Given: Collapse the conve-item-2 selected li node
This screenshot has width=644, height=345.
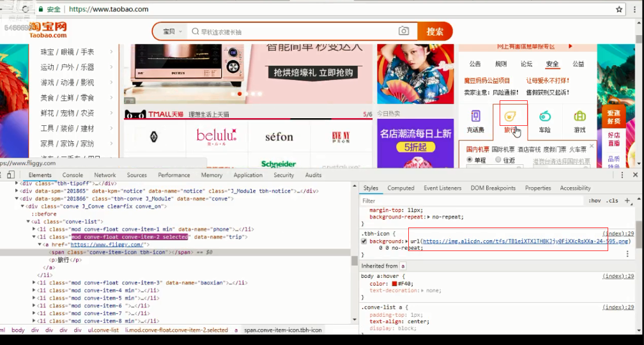Looking at the screenshot, I should click(x=34, y=237).
